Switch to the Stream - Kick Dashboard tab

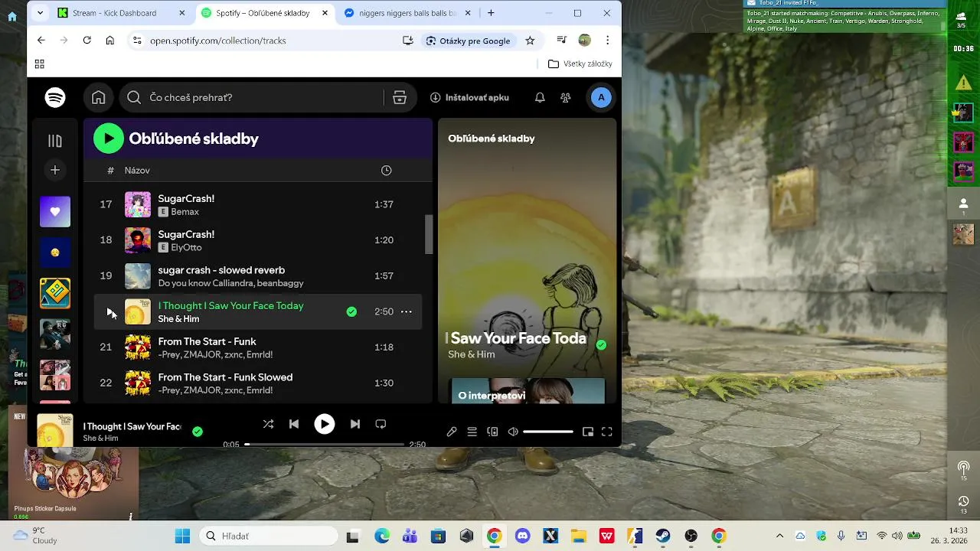[122, 13]
